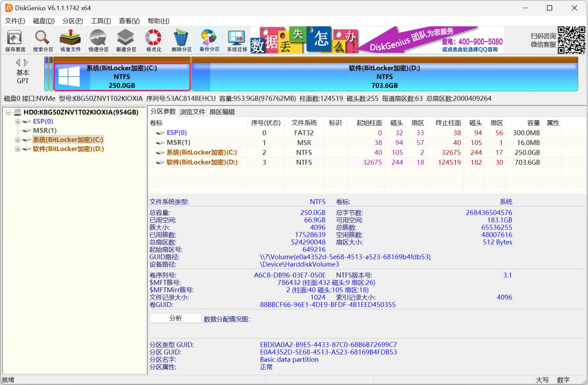588x385 pixels.
Task: Open the 备份分区 backup partition tool
Action: [209, 41]
